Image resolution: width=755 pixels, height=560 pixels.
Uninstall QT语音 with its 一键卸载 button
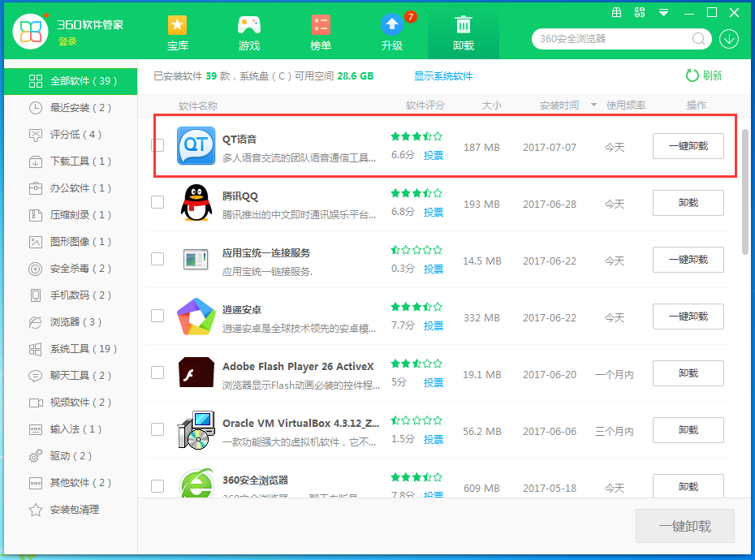[x=688, y=146]
